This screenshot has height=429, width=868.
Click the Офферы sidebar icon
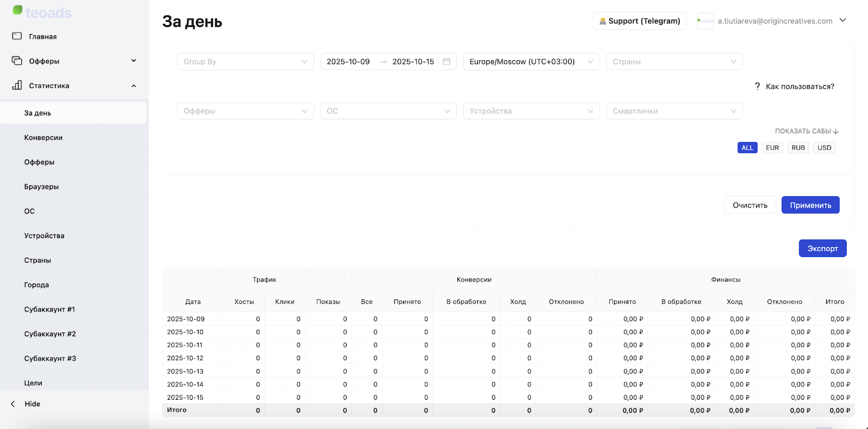click(x=17, y=61)
